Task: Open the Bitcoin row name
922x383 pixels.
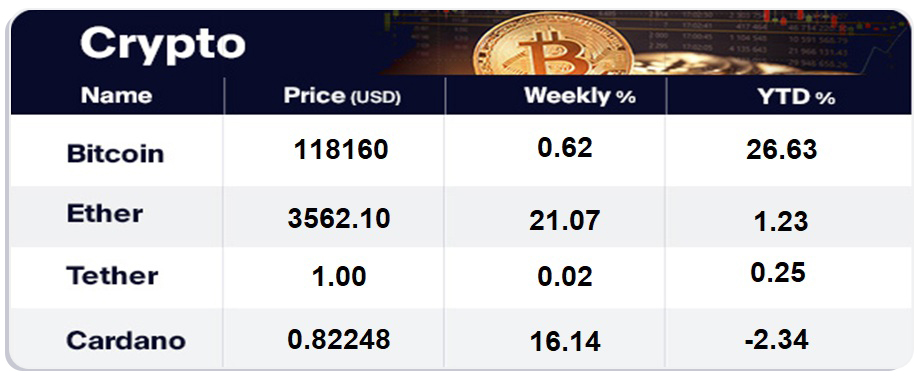Action: [115, 154]
